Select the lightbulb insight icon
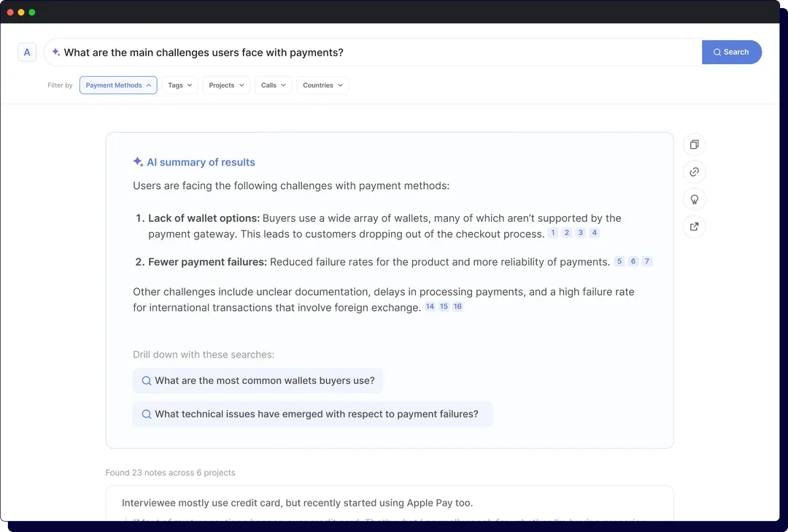 pos(694,199)
